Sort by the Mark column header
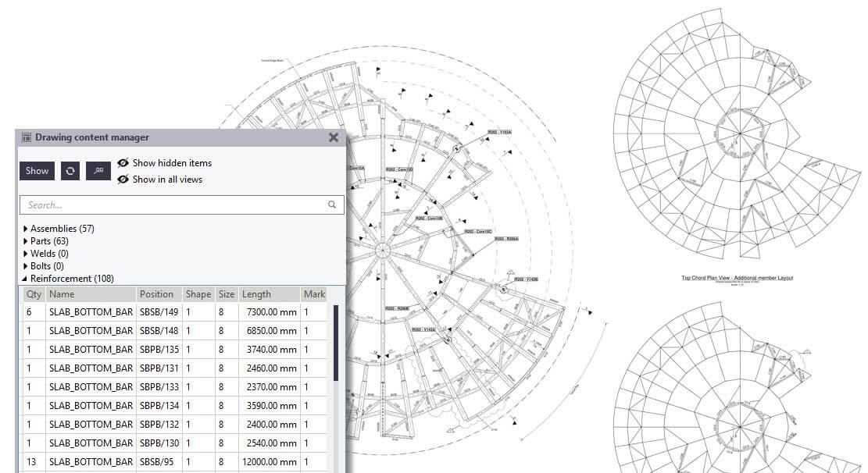 [314, 294]
